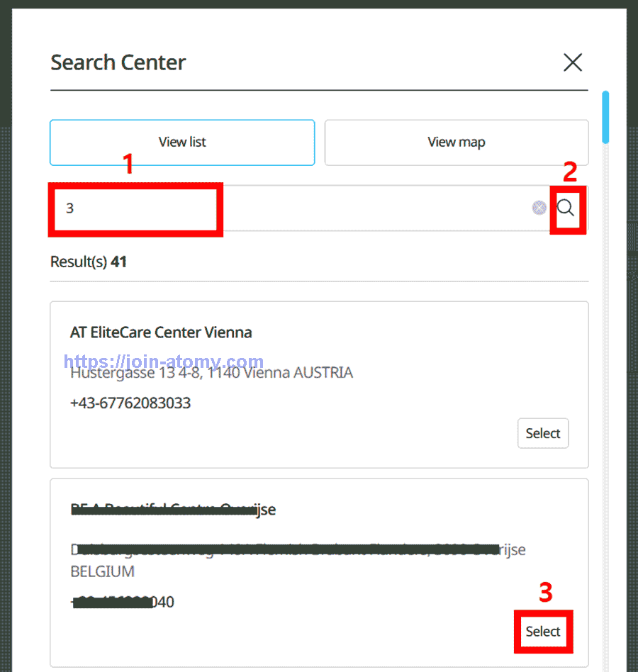Click the Belgium address line ending in rijse
Viewport: 638px width, 672px height.
(298, 550)
